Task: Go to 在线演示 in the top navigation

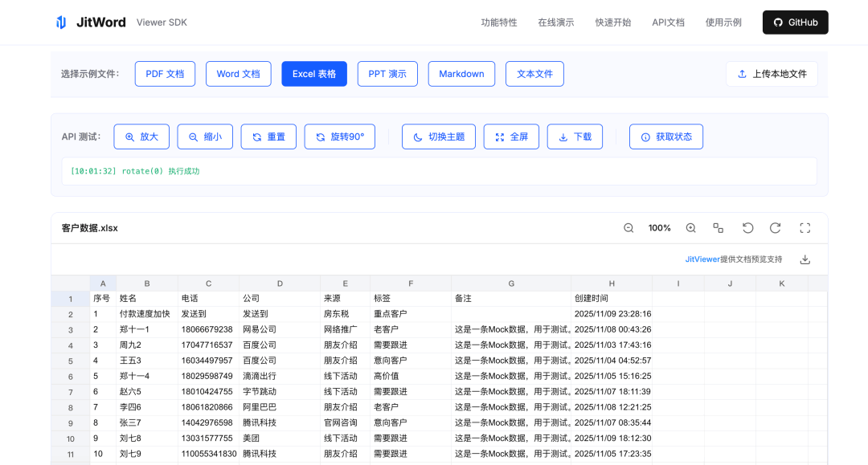Action: click(x=555, y=22)
